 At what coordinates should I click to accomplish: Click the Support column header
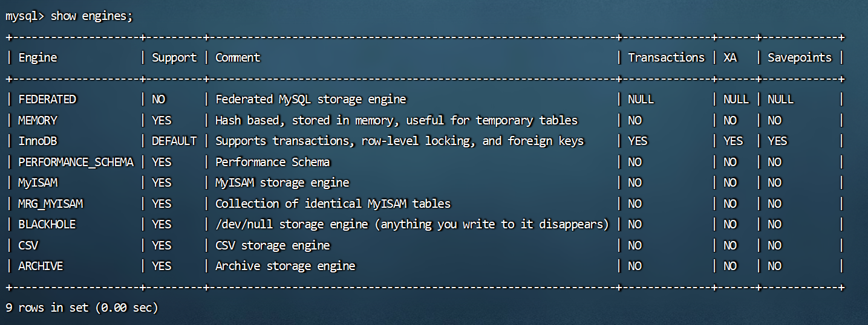click(x=174, y=57)
